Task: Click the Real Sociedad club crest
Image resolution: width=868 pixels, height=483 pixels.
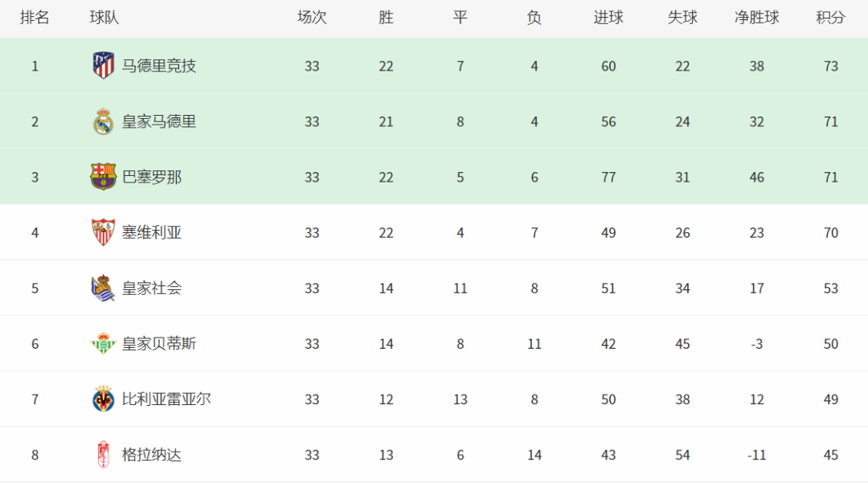Action: pos(104,288)
